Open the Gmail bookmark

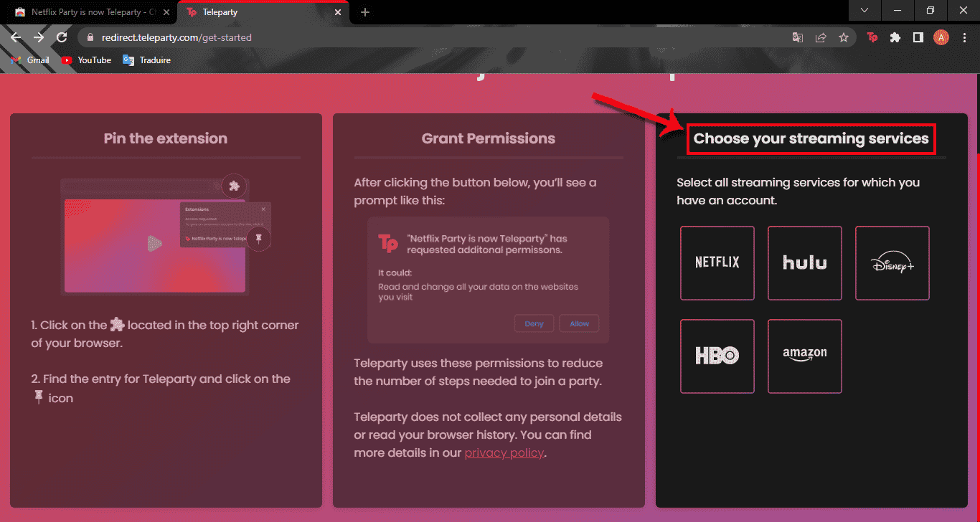coord(30,60)
